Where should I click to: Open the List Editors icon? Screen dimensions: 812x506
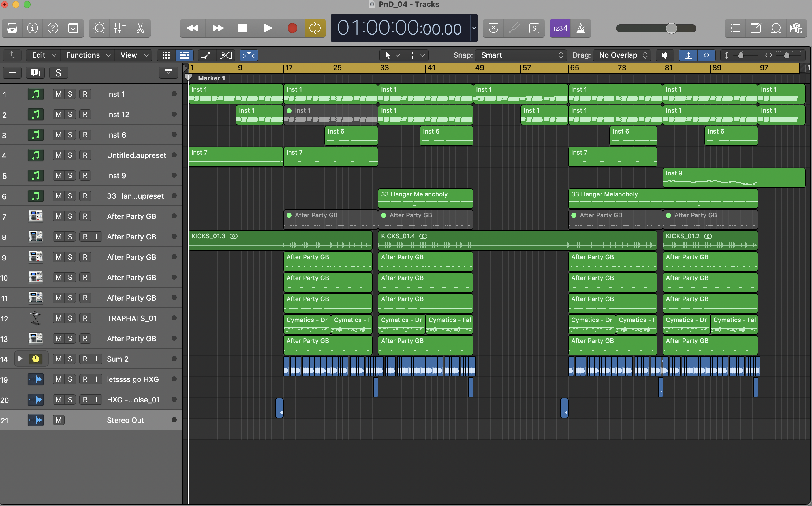pyautogui.click(x=735, y=28)
